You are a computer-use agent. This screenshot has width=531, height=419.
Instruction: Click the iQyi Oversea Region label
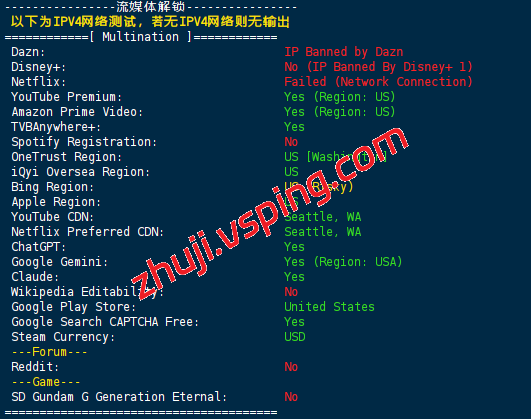click(80, 172)
